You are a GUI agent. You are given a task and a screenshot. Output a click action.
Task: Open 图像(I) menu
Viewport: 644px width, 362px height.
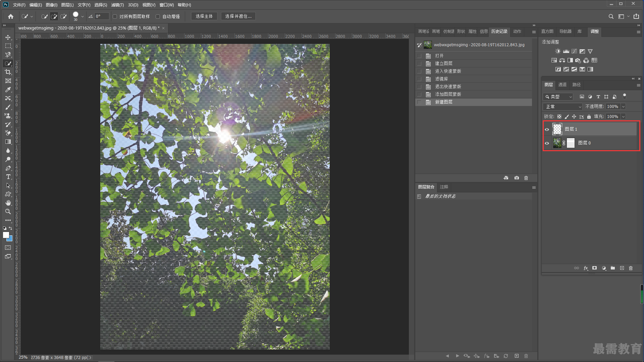[52, 5]
